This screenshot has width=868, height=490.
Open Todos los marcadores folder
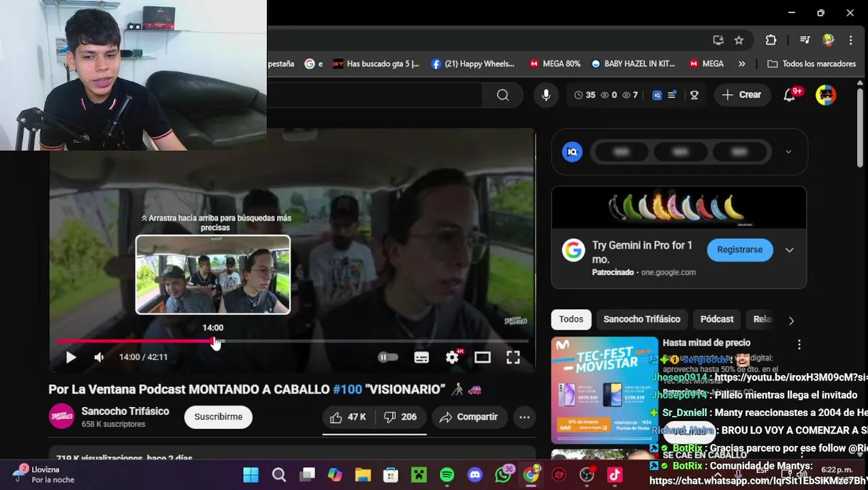coord(811,64)
